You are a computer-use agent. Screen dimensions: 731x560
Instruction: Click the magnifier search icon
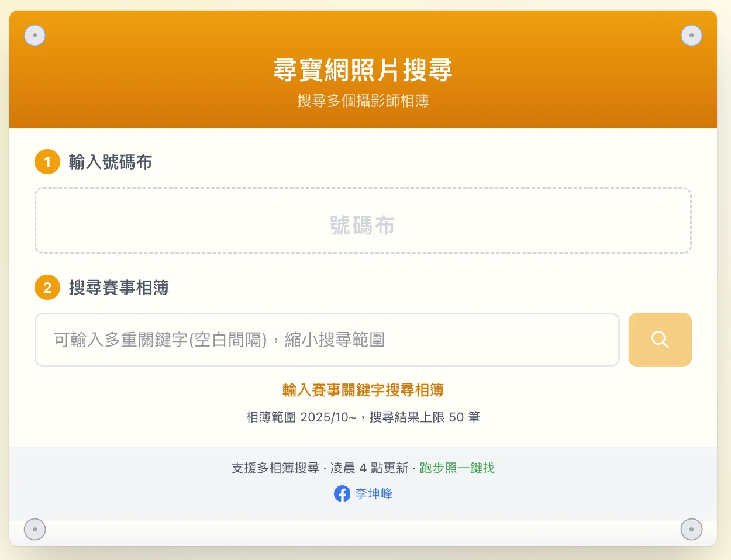coord(660,340)
